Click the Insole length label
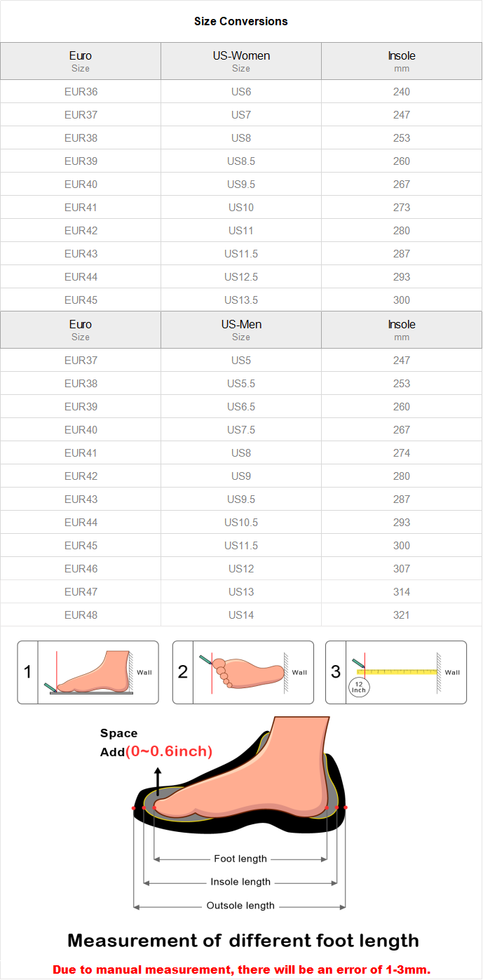483x980 pixels. pos(240,882)
